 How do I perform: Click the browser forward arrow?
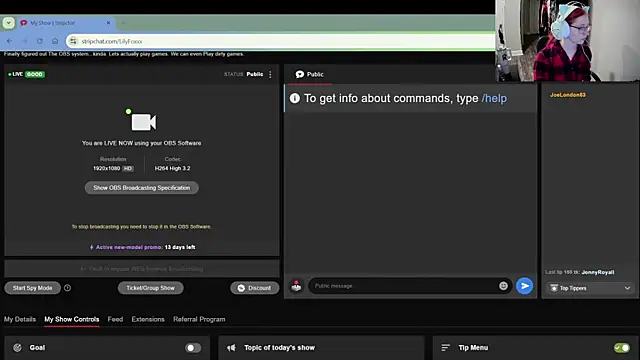point(24,41)
